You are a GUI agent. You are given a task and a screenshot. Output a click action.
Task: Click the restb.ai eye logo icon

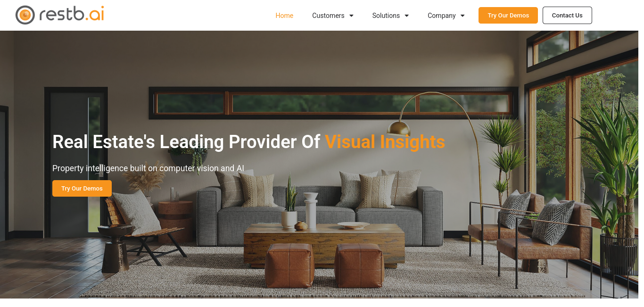pyautogui.click(x=25, y=15)
